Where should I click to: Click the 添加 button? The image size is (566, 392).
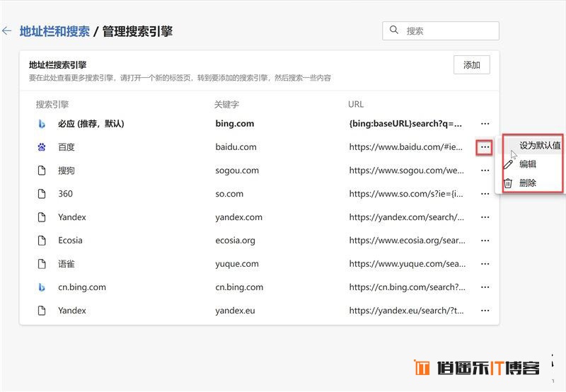471,65
